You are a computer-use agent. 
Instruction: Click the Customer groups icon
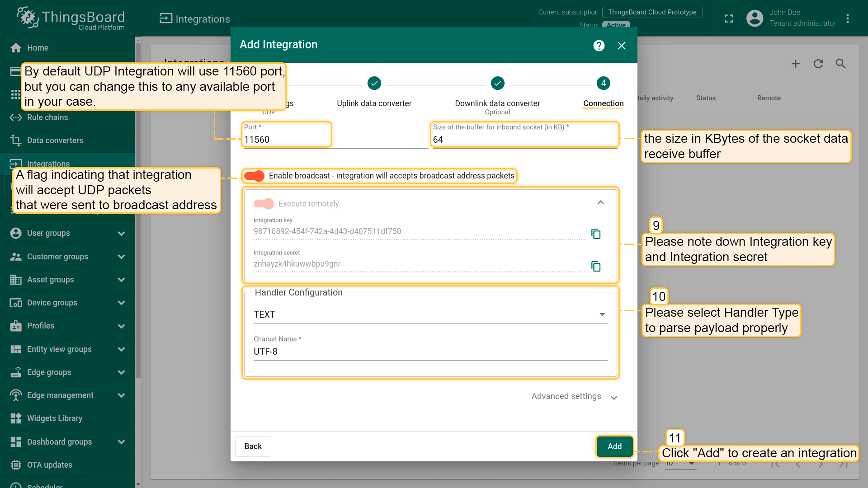16,257
